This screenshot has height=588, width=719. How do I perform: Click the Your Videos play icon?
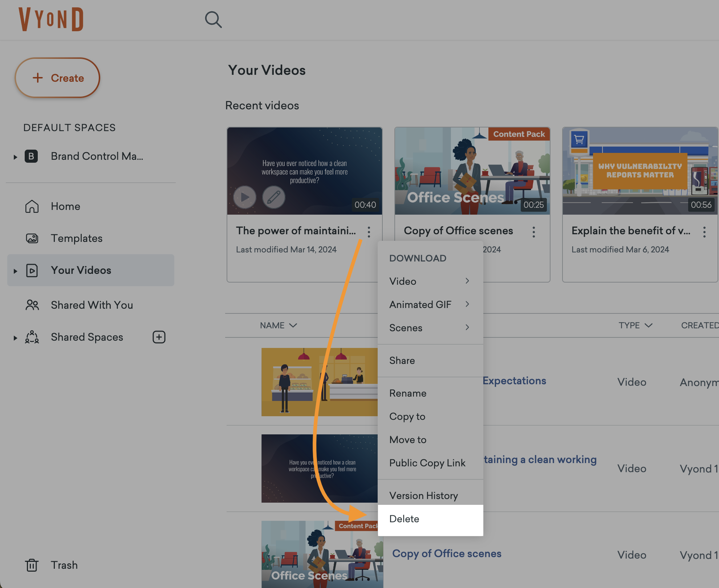(x=32, y=271)
